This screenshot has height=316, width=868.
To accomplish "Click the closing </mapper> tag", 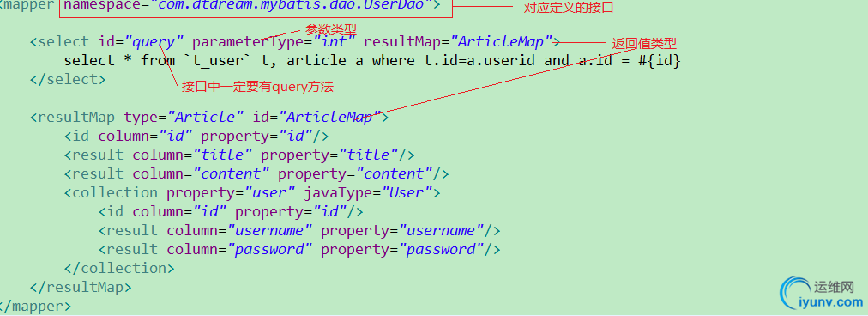I will pos(35,306).
